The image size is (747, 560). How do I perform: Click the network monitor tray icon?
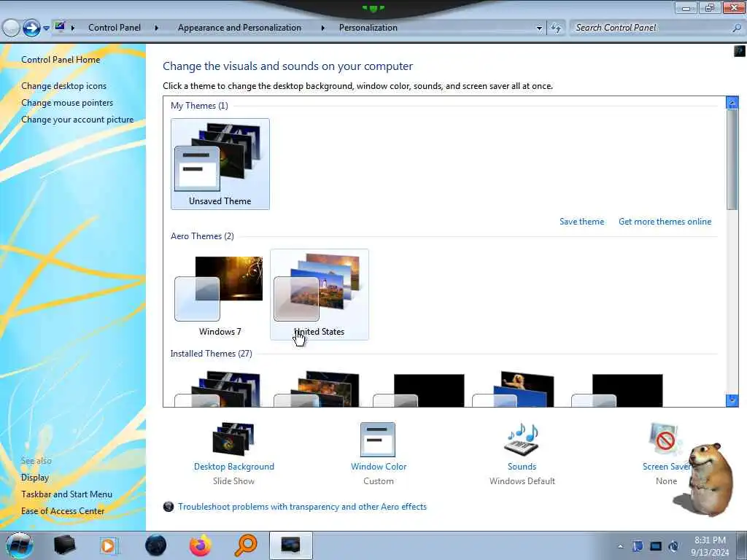coord(656,546)
